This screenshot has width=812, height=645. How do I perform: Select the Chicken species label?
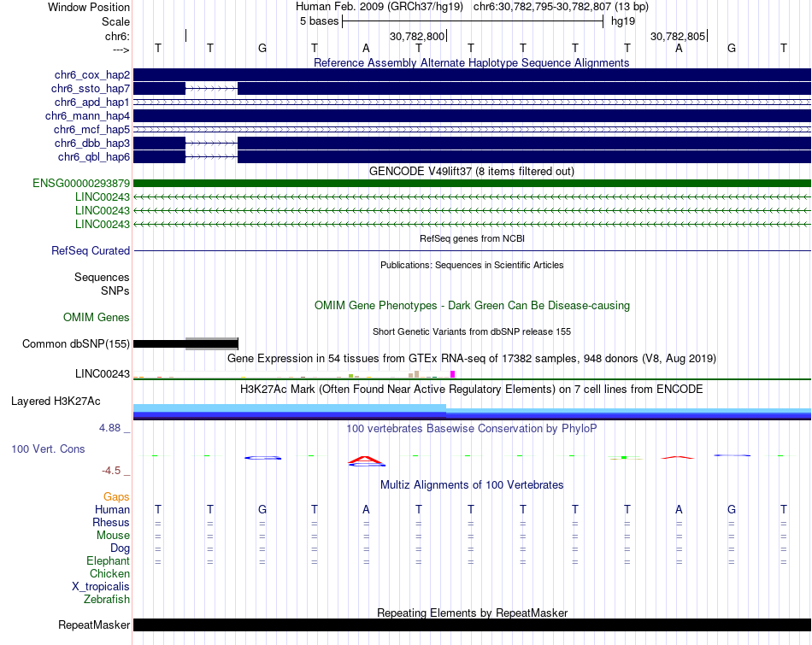[x=109, y=573]
